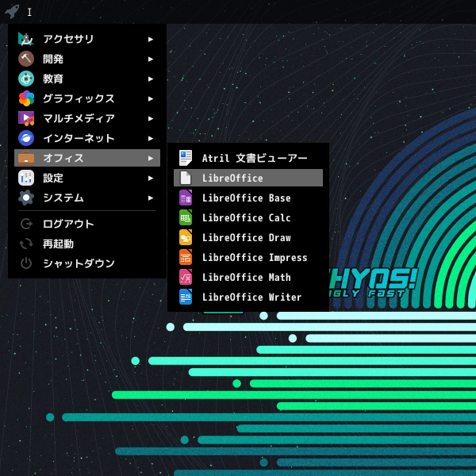476x476 pixels.
Task: Click the hammer icon beside 開発
Action: tap(26, 59)
